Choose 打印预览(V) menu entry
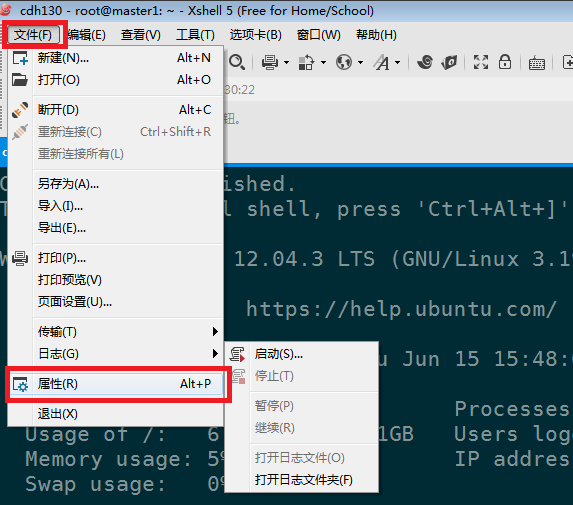The image size is (573, 505). [115, 280]
